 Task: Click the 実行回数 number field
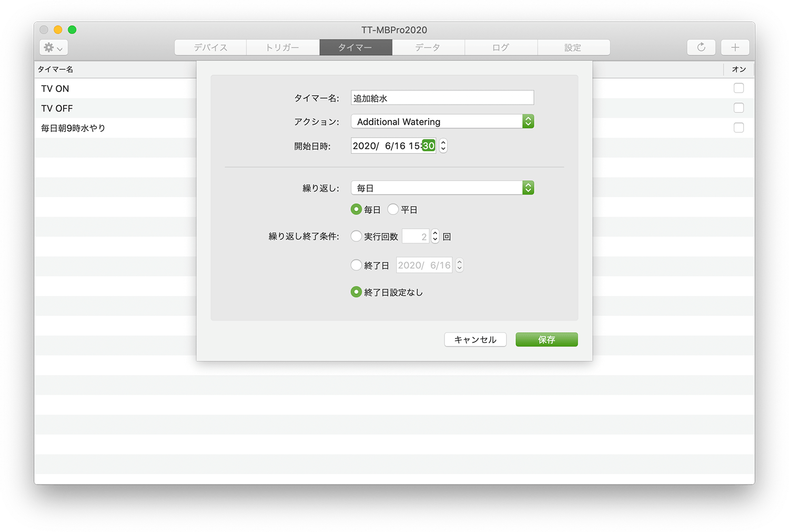click(x=416, y=237)
